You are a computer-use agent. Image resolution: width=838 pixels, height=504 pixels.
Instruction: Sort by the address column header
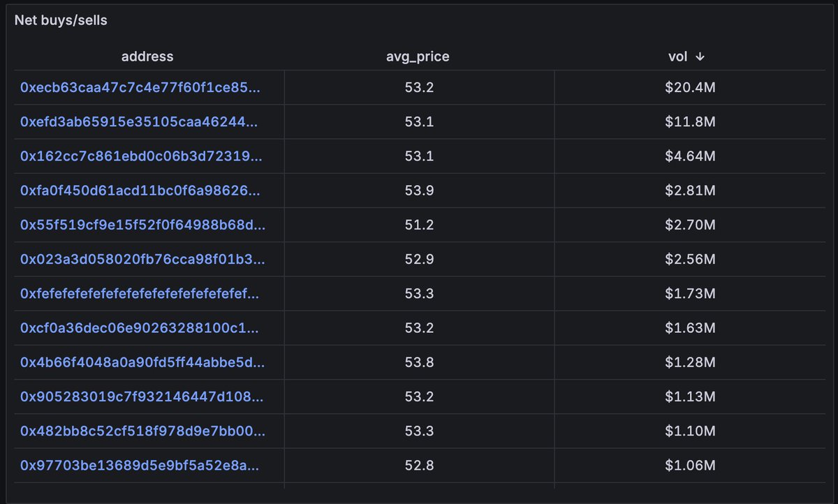pos(147,57)
